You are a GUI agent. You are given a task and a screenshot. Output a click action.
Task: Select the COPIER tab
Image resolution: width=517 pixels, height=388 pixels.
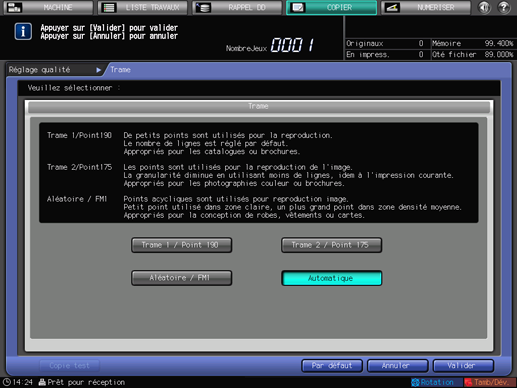click(x=331, y=7)
